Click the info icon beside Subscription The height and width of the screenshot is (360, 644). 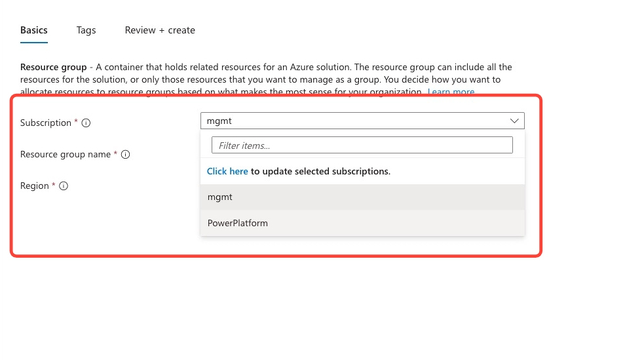86,123
